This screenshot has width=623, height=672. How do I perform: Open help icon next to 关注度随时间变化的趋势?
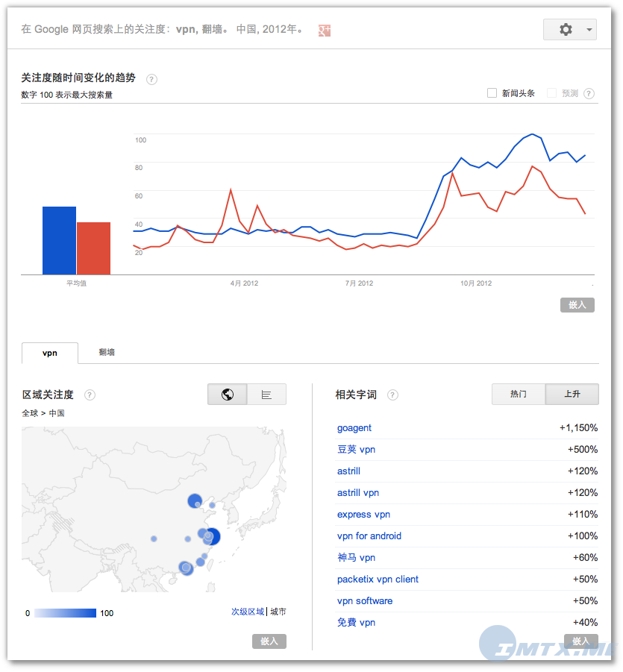(x=151, y=79)
